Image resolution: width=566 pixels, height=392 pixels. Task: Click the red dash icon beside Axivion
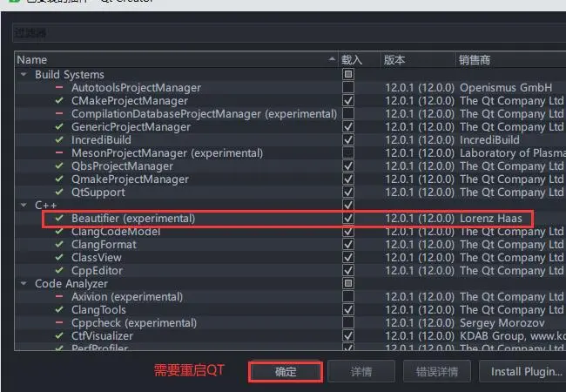59,297
